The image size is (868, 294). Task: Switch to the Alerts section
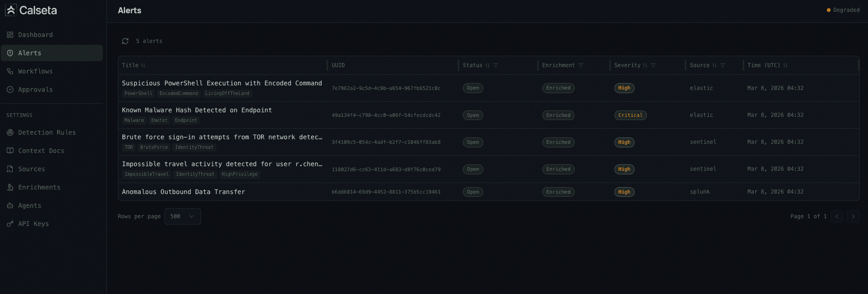tap(29, 53)
